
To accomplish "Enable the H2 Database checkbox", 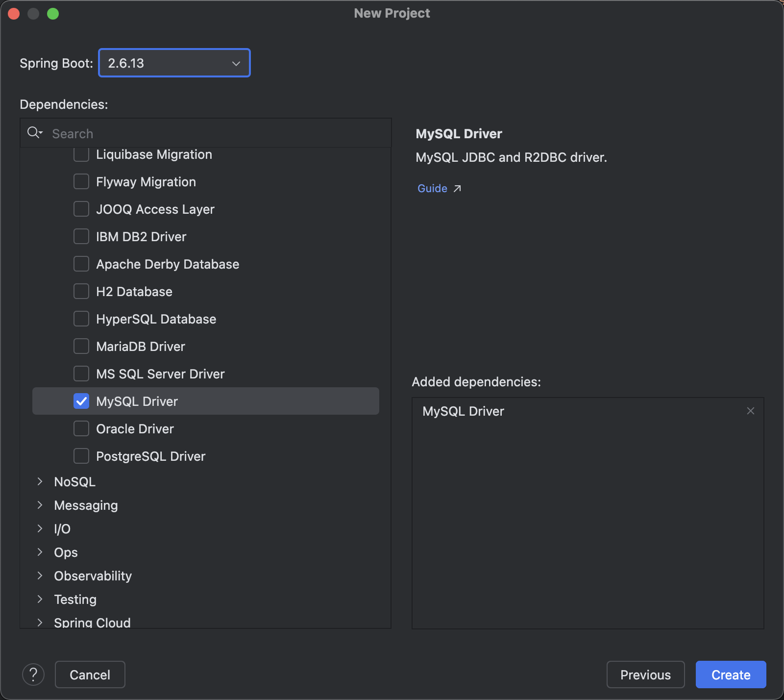I will click(81, 292).
